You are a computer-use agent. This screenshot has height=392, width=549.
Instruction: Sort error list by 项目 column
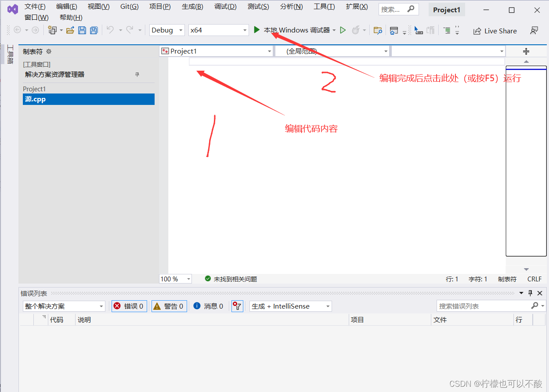pyautogui.click(x=390, y=320)
